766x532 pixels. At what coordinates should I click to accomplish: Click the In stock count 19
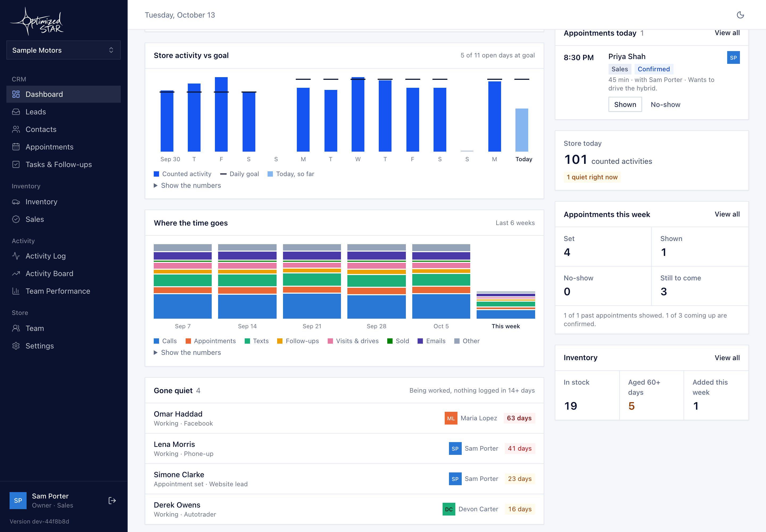pyautogui.click(x=570, y=406)
